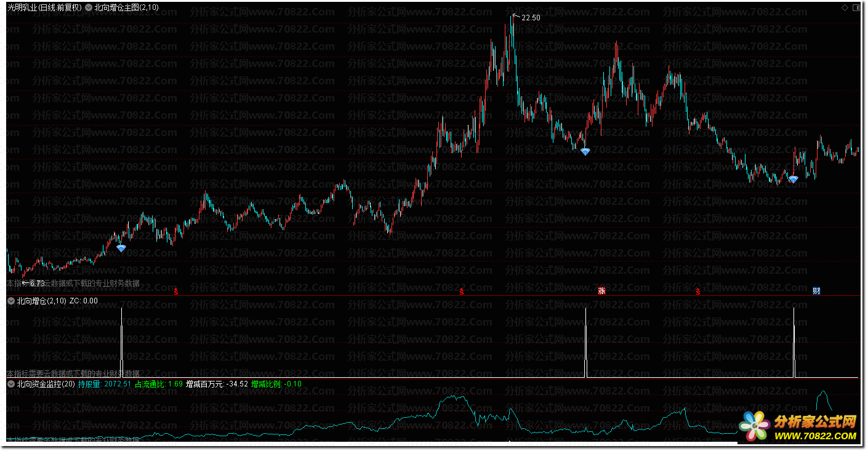Click the blue 财 financial marker
Screen dimensions: 868x451
pyautogui.click(x=816, y=291)
